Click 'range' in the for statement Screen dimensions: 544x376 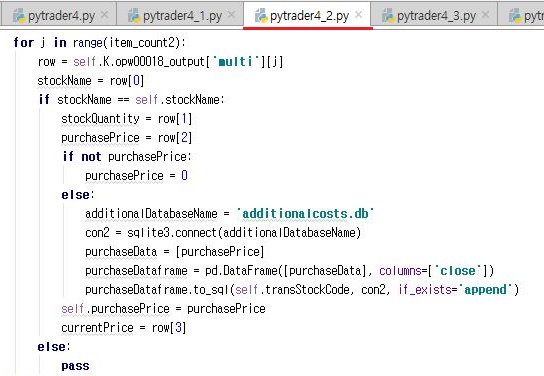88,43
